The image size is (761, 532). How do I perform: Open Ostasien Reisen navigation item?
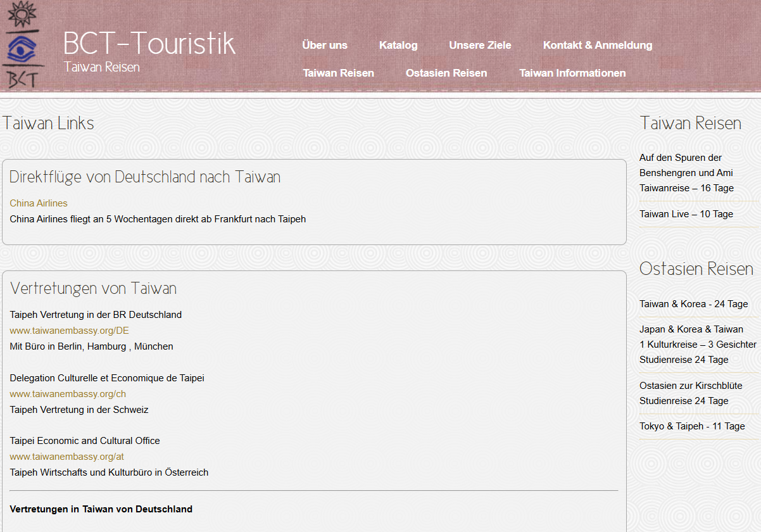point(446,73)
